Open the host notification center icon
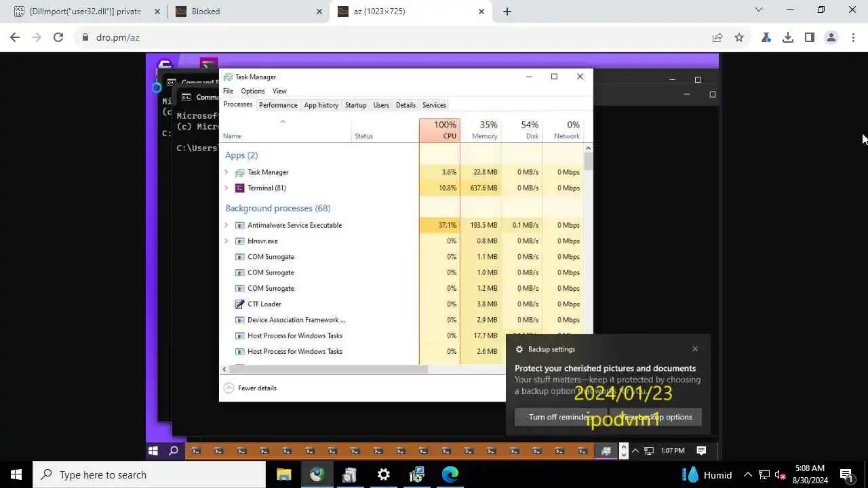 coord(846,474)
